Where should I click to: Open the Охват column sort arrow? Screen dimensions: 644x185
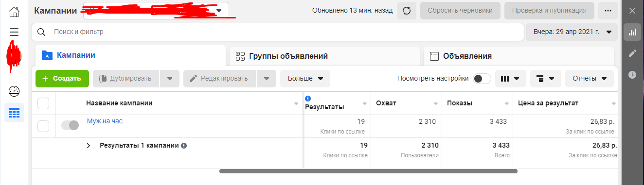pos(436,104)
